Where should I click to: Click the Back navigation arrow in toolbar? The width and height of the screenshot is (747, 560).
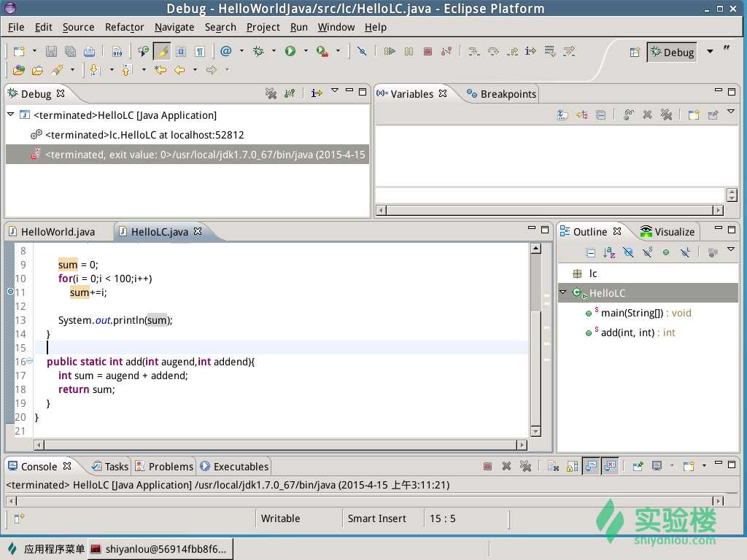(179, 70)
